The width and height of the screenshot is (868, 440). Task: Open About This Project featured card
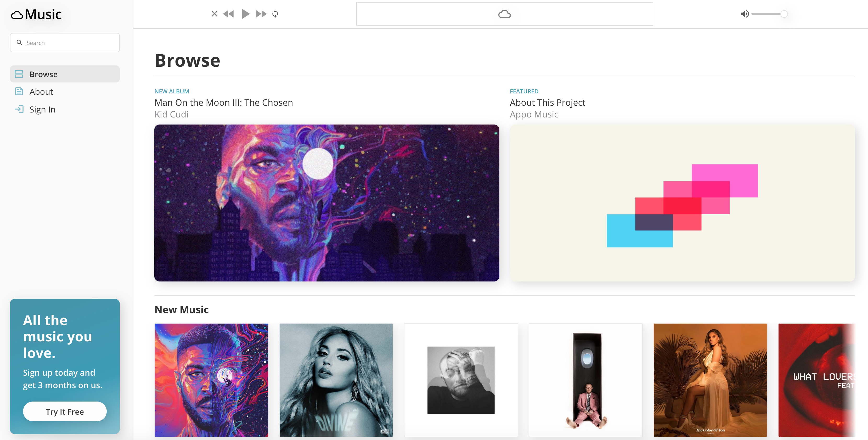point(682,203)
